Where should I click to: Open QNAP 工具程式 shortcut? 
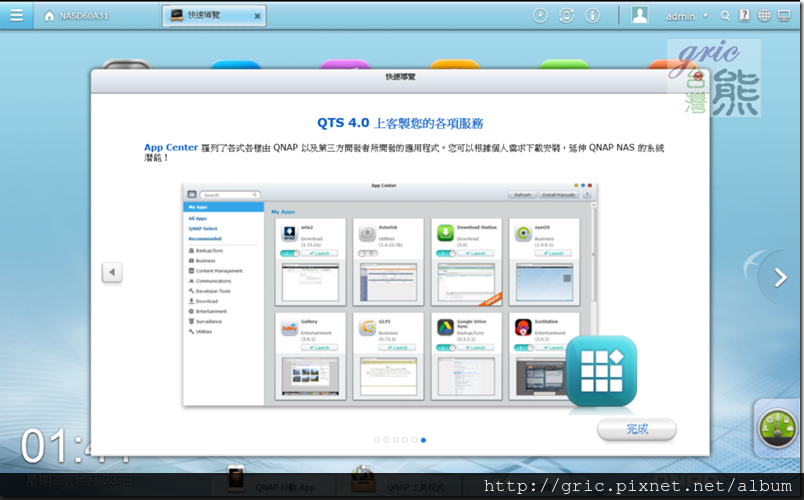pos(398,482)
